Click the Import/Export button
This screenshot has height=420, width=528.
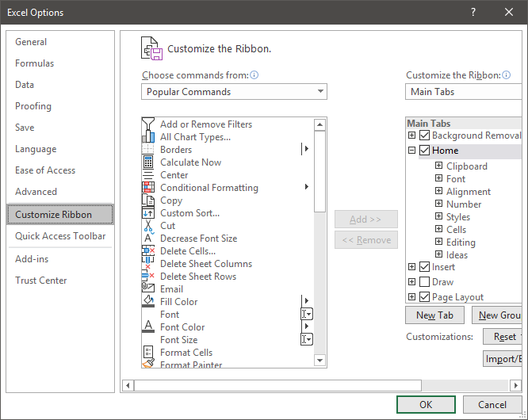point(503,359)
